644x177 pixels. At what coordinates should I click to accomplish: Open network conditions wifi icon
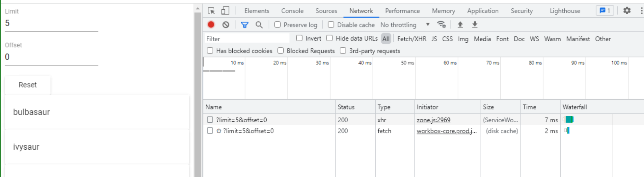click(x=441, y=25)
